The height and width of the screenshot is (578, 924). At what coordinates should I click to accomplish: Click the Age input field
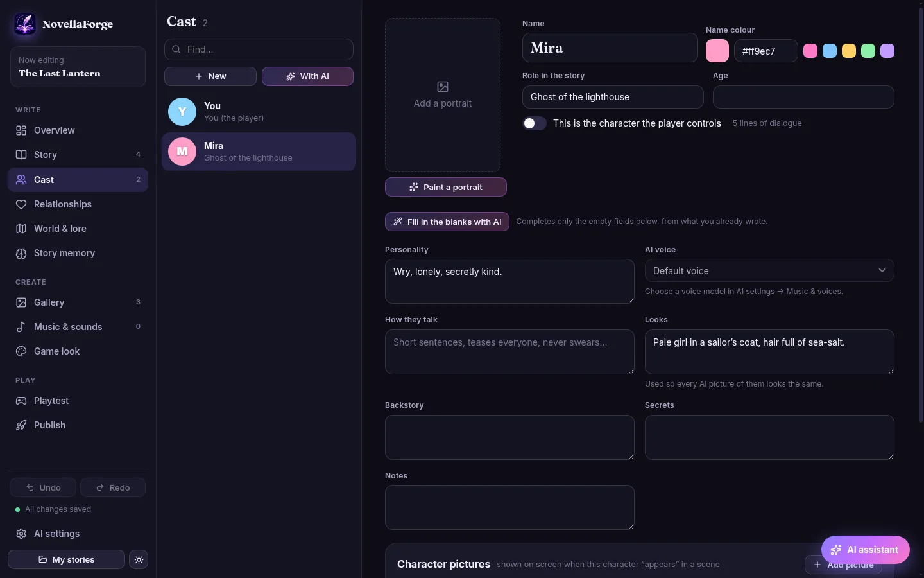[x=803, y=97]
